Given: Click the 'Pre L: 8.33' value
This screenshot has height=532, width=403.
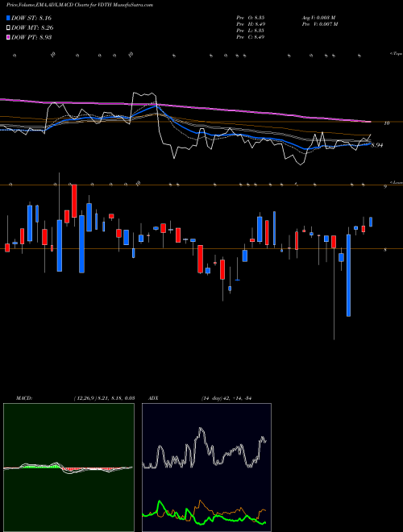Looking at the screenshot, I should pyautogui.click(x=251, y=31).
